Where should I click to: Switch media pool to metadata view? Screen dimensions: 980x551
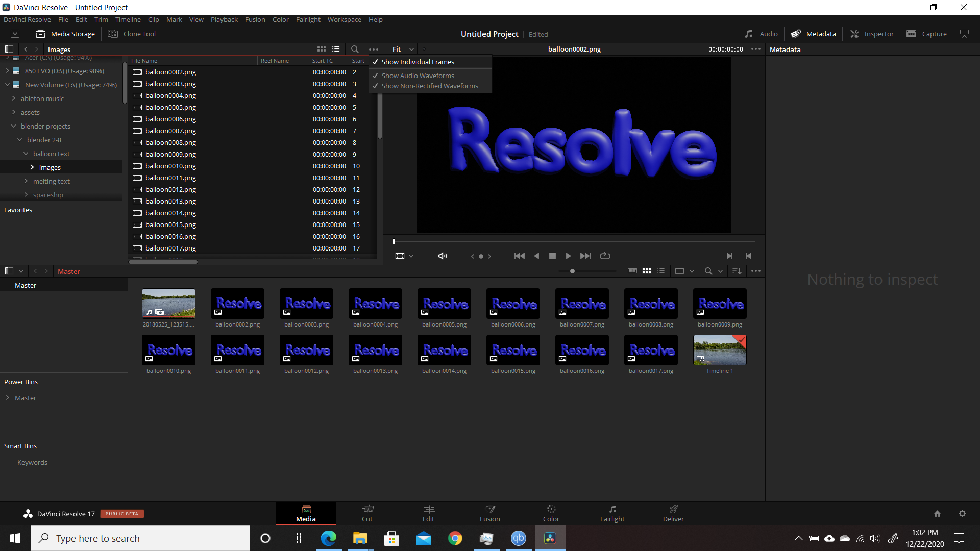point(632,271)
